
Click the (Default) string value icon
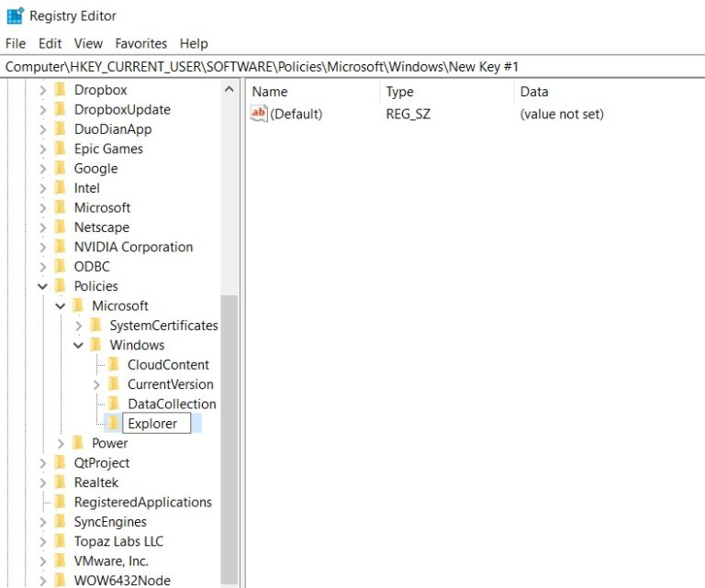[259, 114]
